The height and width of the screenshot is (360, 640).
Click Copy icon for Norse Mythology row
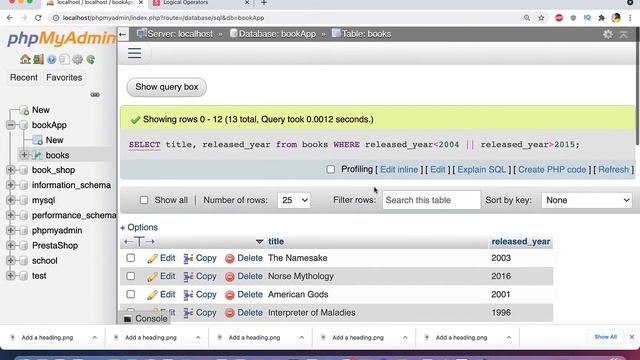(188, 276)
